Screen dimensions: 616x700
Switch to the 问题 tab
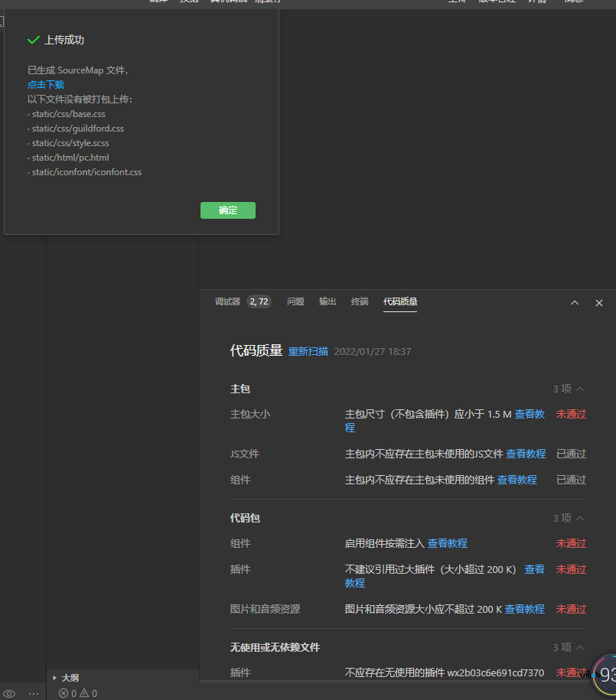click(295, 301)
